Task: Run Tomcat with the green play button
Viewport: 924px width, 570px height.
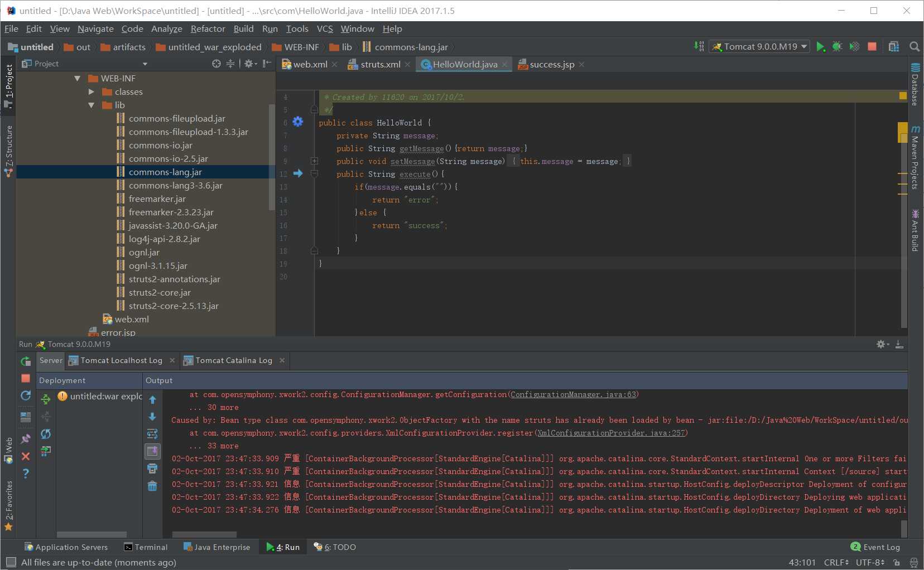Action: [820, 47]
